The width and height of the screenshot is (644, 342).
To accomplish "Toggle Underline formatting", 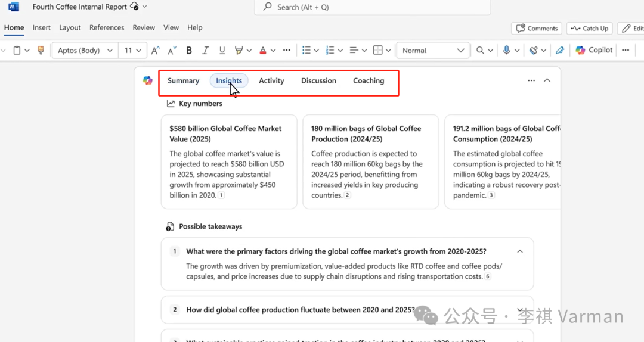I will pyautogui.click(x=222, y=51).
